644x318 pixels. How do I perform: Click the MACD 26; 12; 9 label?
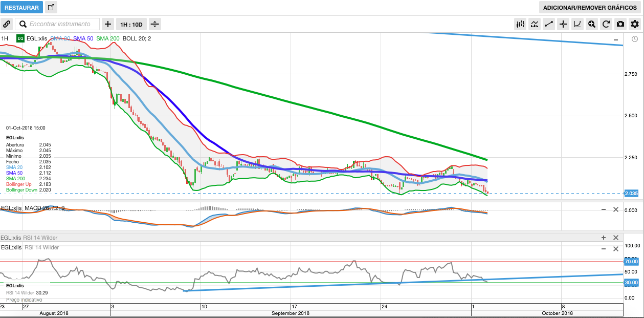(45, 208)
